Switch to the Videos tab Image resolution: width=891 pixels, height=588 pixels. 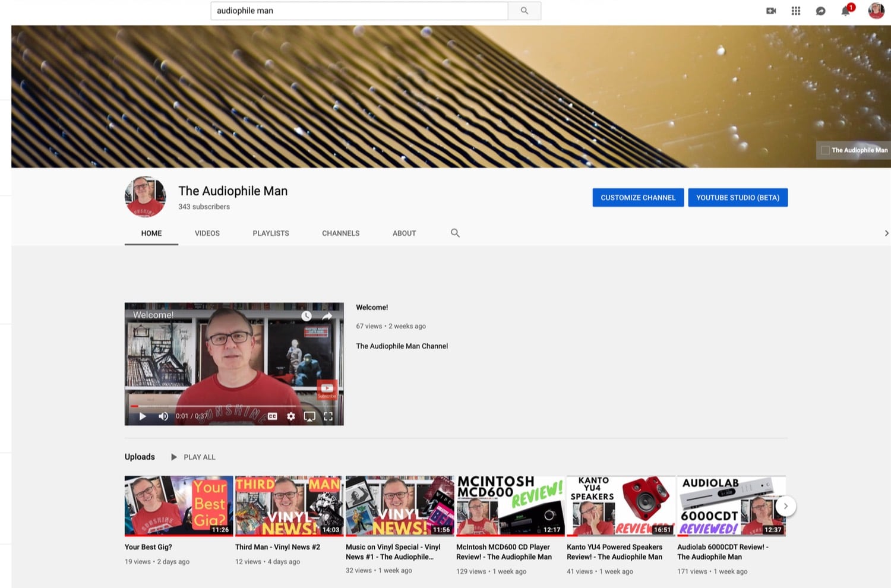point(207,233)
